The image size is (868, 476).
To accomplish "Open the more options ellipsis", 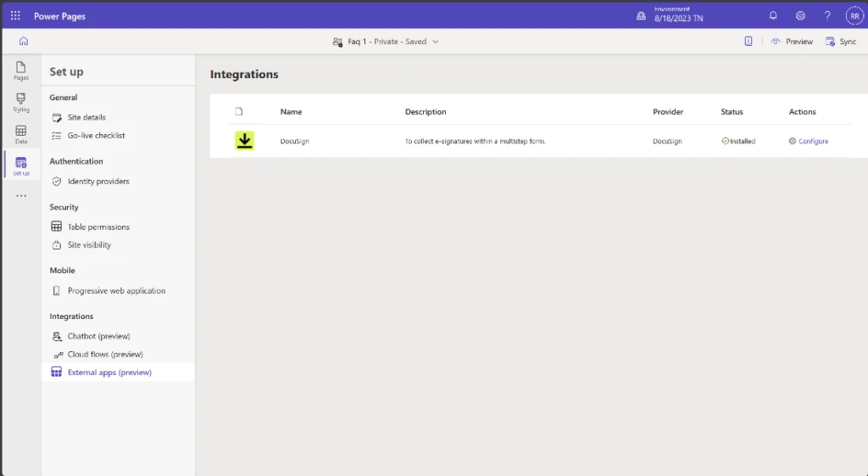I will coord(21,196).
